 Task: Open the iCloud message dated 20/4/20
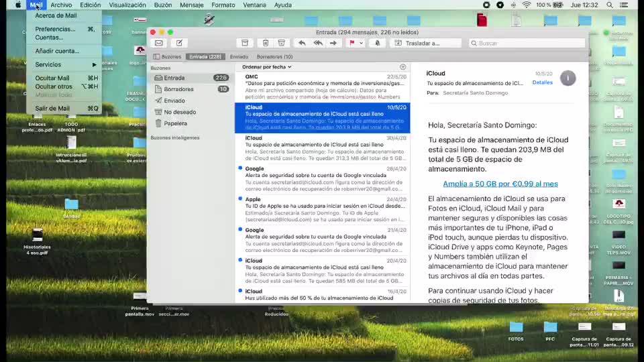tap(323, 271)
